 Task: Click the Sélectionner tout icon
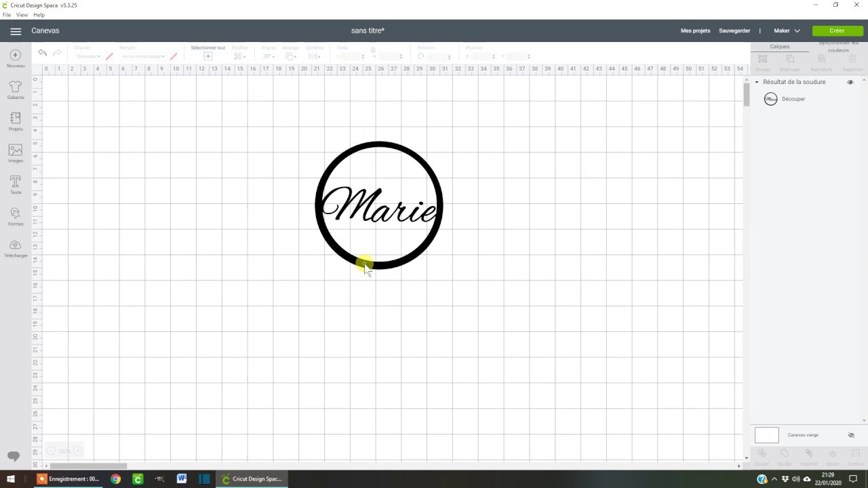(208, 56)
